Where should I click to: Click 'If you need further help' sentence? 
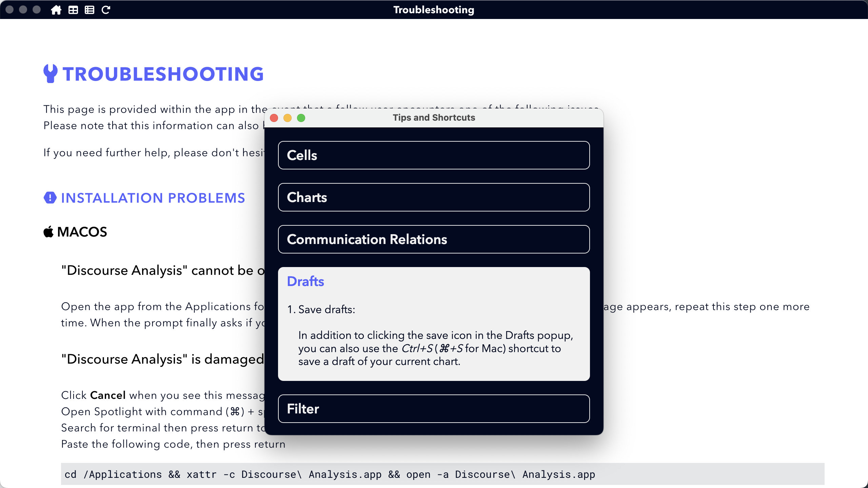coord(154,152)
